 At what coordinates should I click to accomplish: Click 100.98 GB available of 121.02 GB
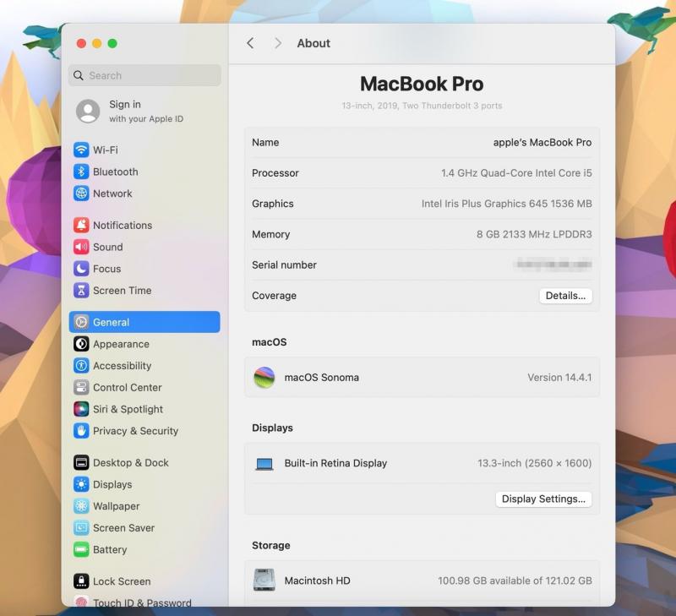515,581
